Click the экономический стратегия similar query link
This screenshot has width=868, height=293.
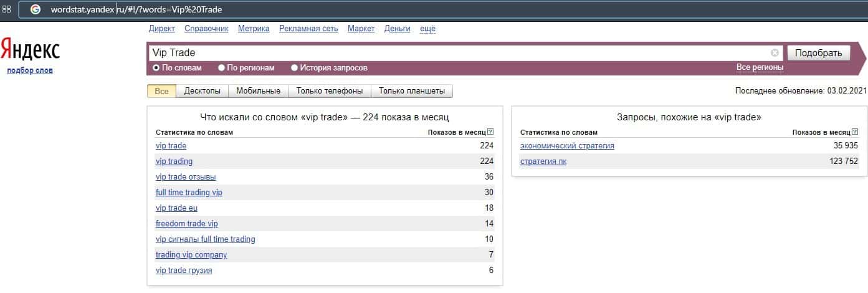pyautogui.click(x=567, y=146)
